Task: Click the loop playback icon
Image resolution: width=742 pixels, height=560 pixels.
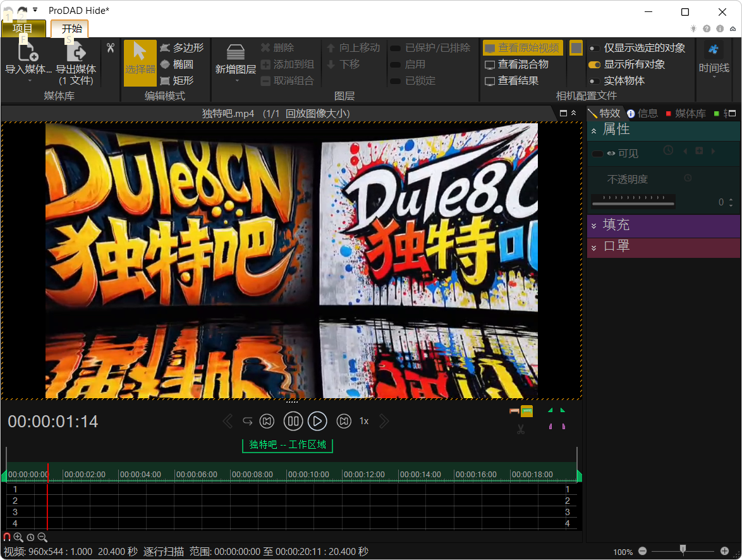Action: tap(248, 421)
